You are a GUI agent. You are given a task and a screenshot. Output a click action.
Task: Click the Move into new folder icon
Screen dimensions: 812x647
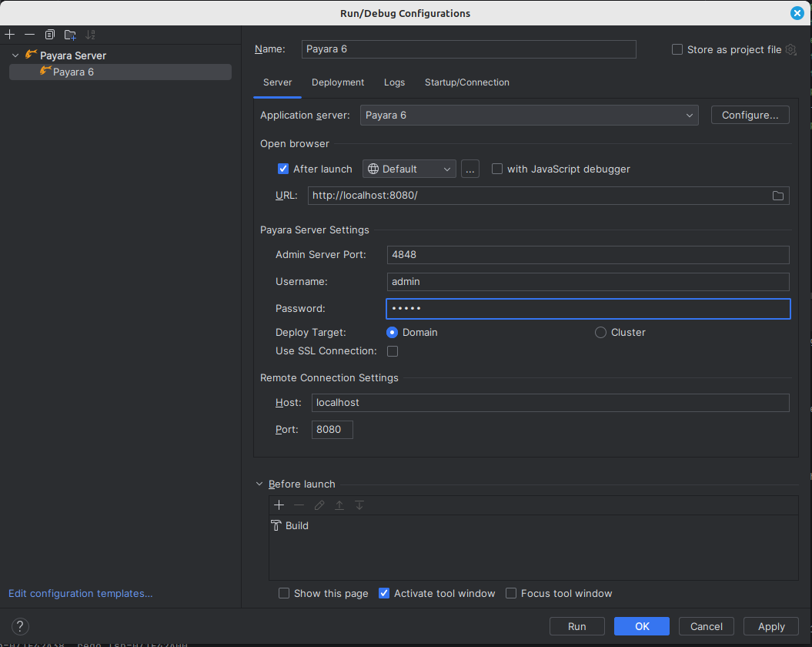(x=70, y=35)
